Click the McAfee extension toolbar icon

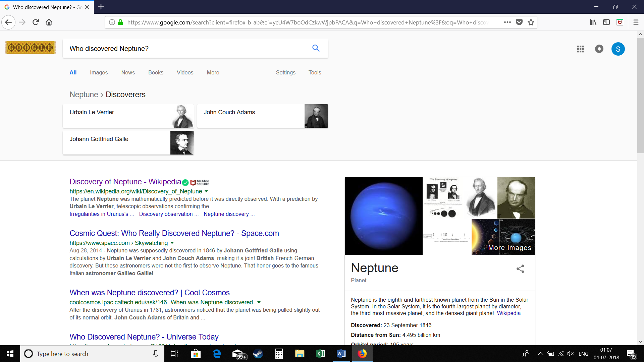(x=620, y=22)
